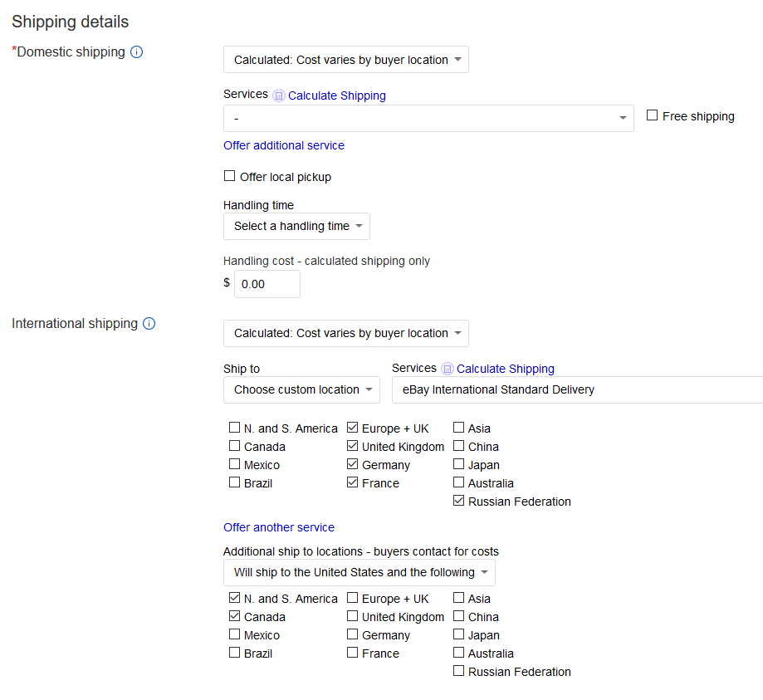Screen dimensions: 763x700
Task: Expand Will ship to the United States dropdown
Action: [359, 572]
